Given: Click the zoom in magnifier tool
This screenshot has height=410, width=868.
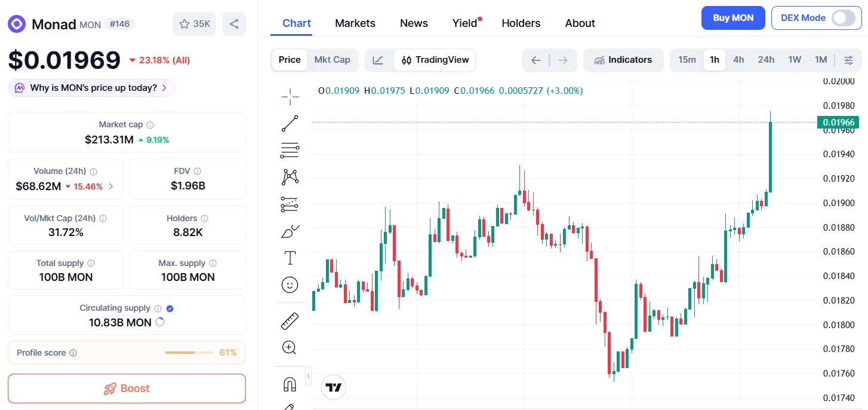Looking at the screenshot, I should (x=290, y=348).
